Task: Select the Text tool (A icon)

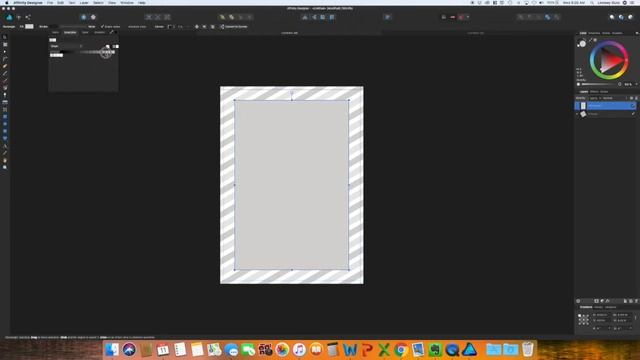Action: [x=5, y=146]
